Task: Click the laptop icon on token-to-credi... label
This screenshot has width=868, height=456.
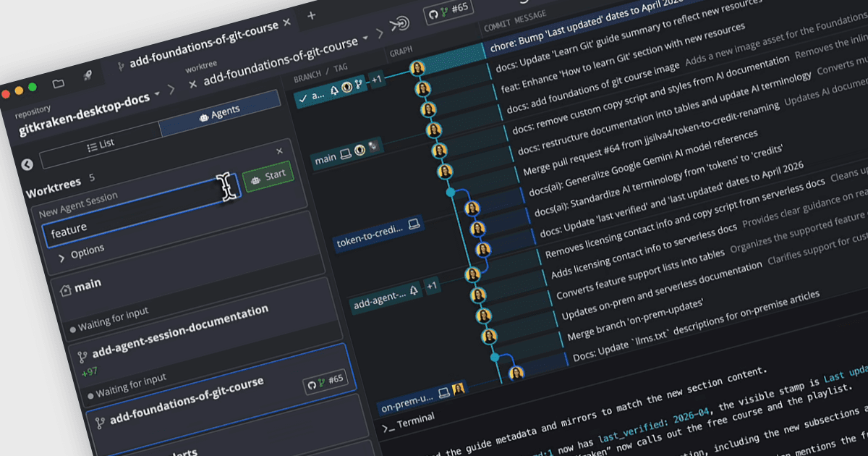Action: 414,223
